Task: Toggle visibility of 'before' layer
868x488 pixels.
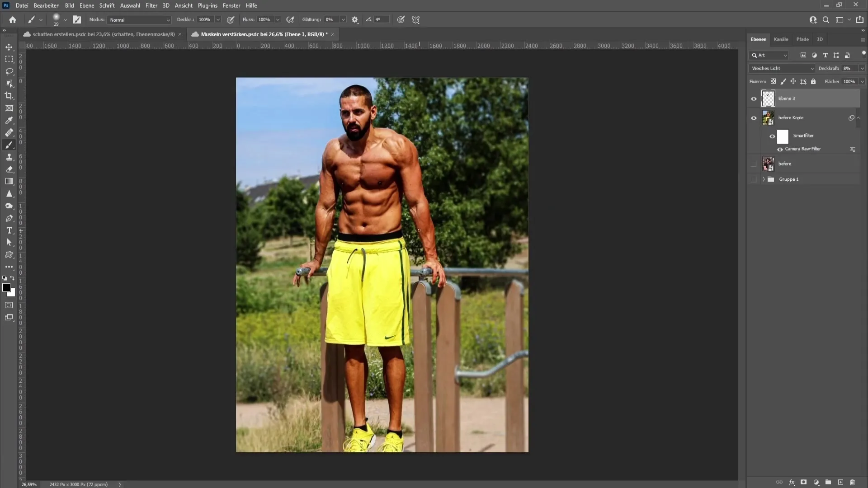Action: (x=754, y=164)
